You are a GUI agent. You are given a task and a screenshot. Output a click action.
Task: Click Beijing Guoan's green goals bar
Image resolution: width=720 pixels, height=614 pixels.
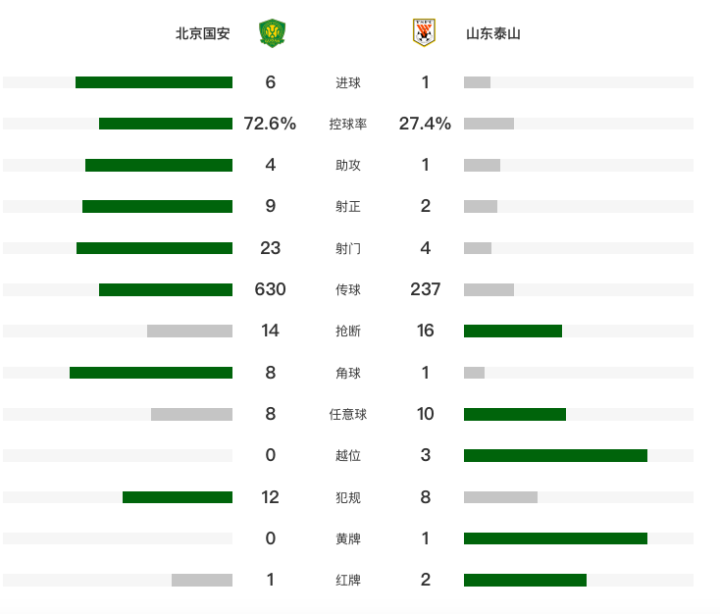pos(154,82)
